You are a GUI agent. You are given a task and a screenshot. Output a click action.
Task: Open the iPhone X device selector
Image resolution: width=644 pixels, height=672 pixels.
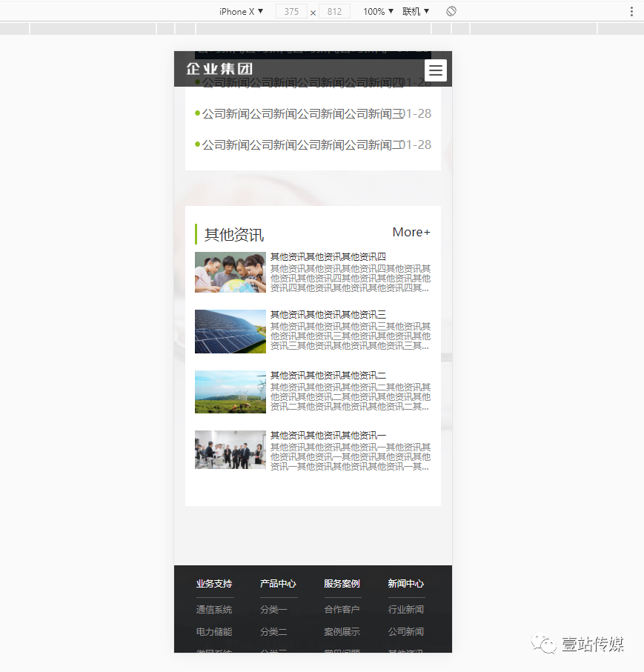[241, 11]
